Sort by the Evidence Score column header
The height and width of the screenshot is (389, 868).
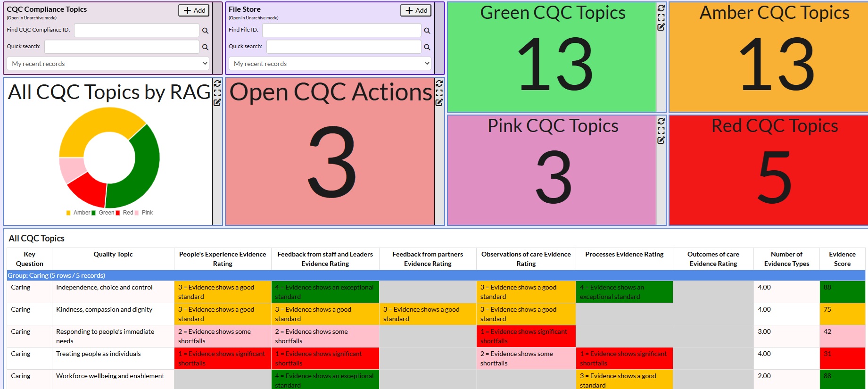point(842,259)
